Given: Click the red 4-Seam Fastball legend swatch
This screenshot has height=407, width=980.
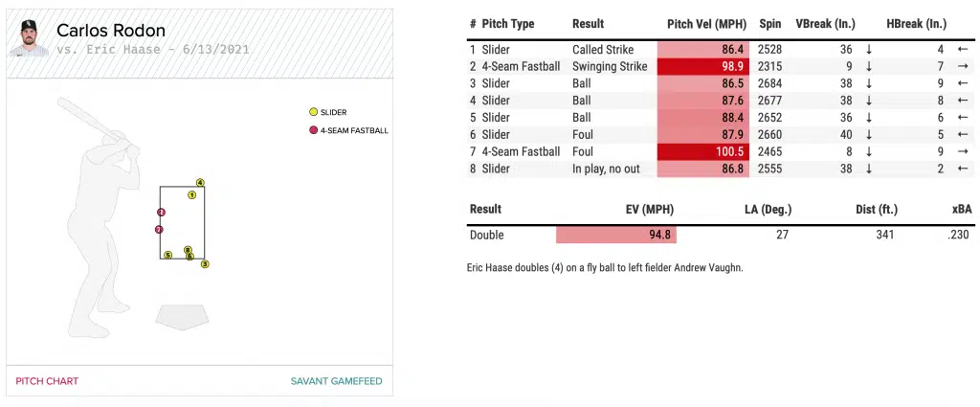Looking at the screenshot, I should coord(312,130).
